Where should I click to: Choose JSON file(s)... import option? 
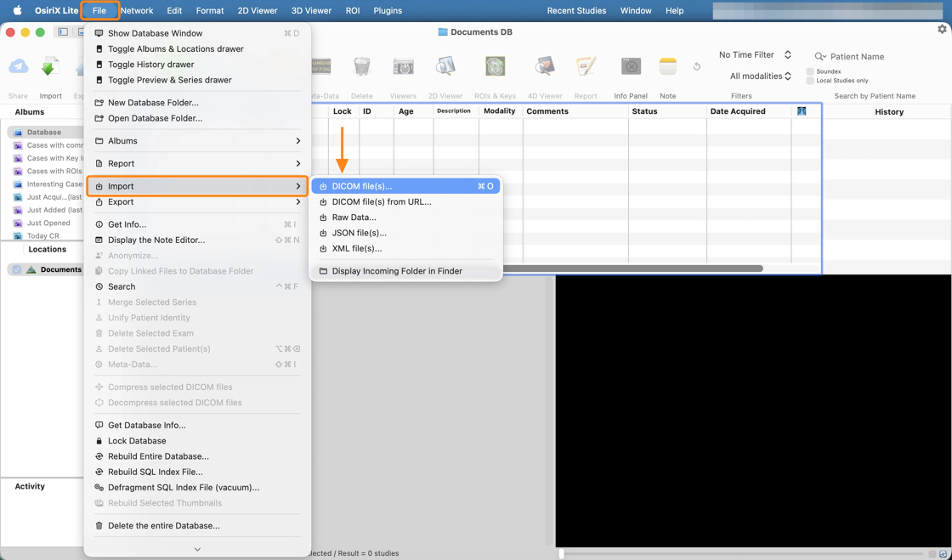click(405, 233)
